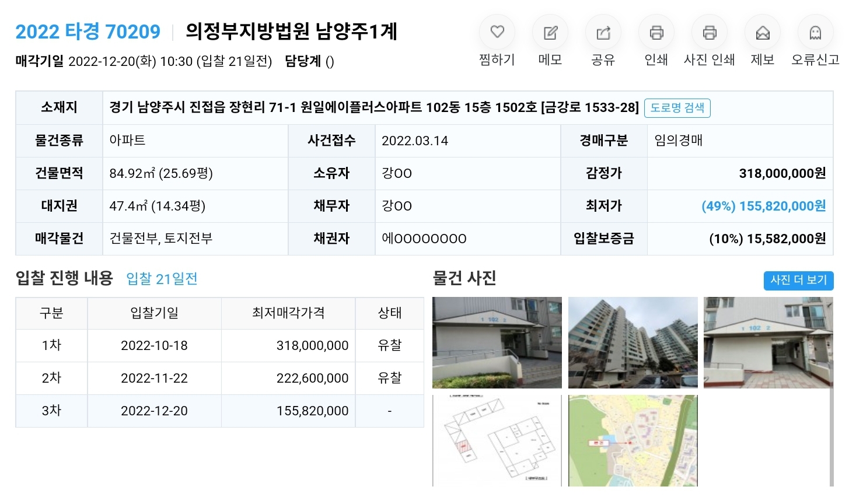Click the 건물전부, 토지전부 value

161,239
